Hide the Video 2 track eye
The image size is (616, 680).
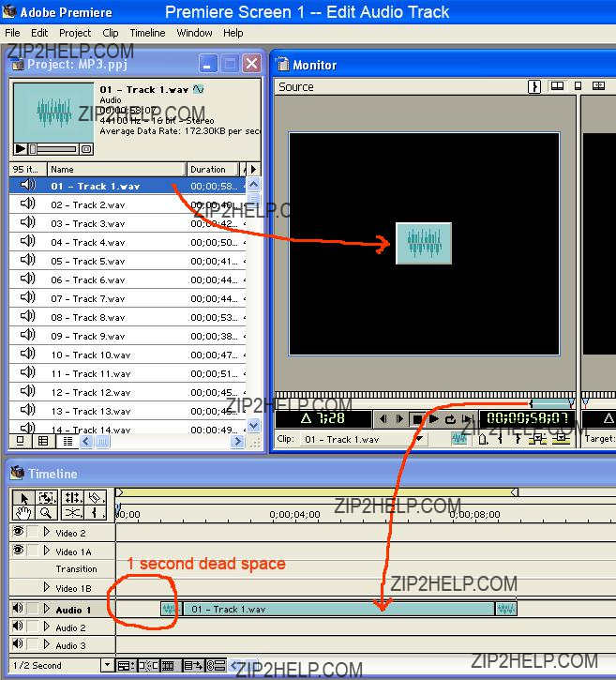(18, 531)
